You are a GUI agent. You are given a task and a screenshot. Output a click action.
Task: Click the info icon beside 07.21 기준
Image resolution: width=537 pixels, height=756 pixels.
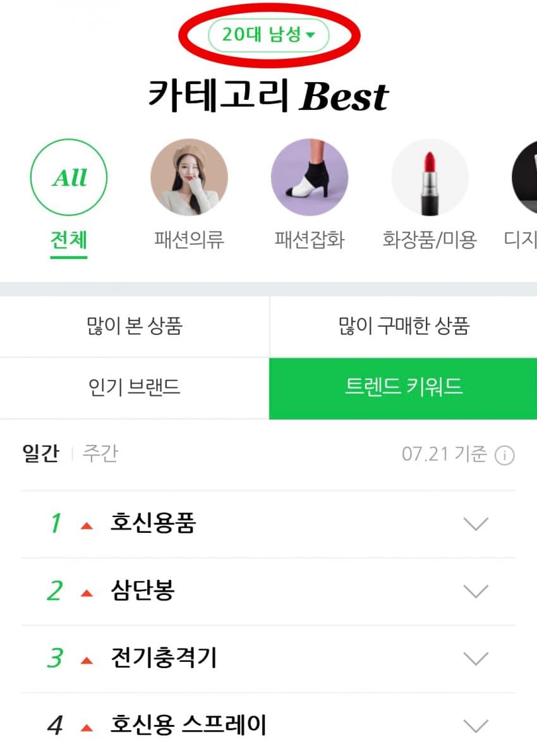[x=504, y=455]
